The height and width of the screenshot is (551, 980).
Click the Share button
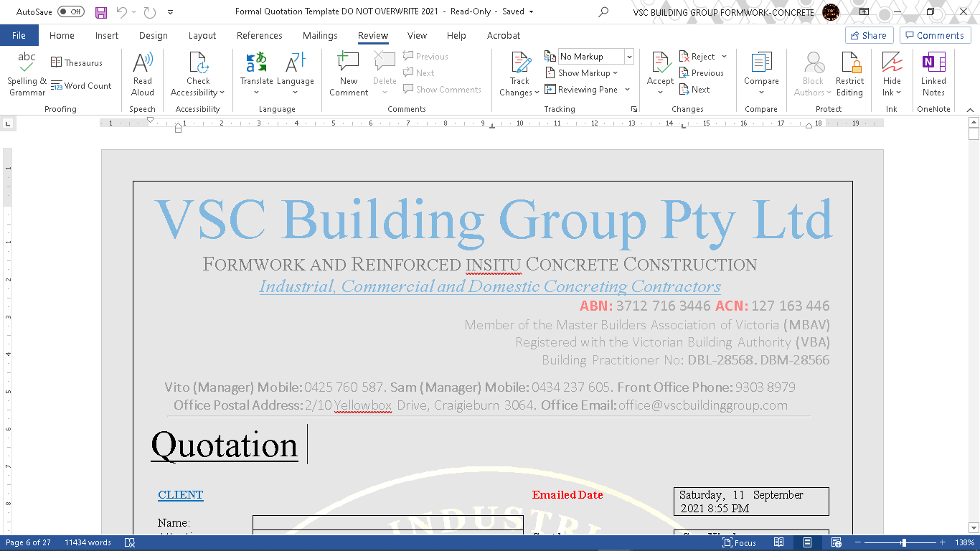click(x=868, y=35)
